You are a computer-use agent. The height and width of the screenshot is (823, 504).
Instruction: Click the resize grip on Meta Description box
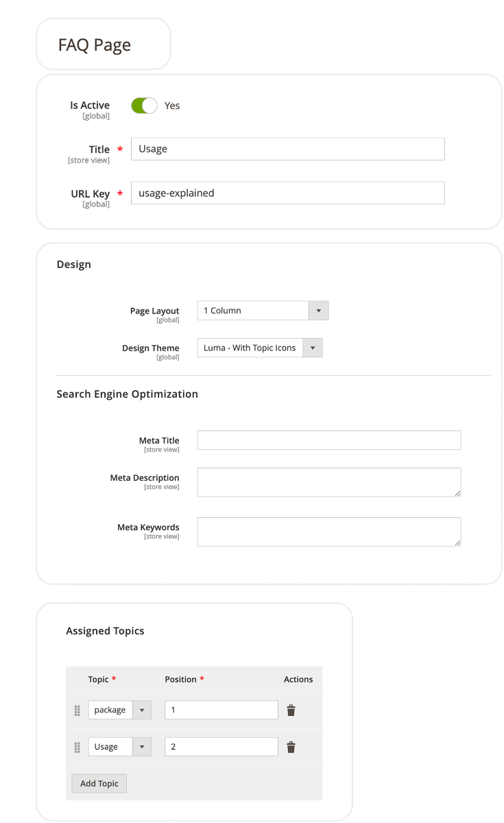point(457,494)
